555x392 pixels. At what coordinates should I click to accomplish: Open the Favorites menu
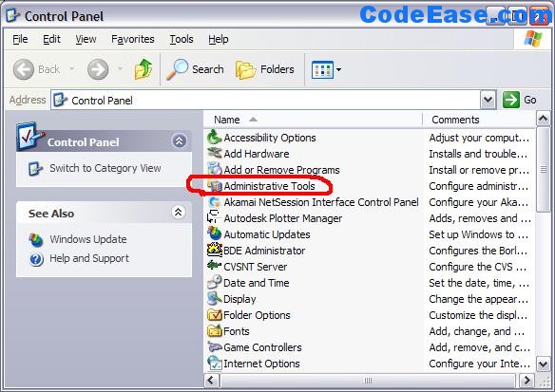pos(133,39)
